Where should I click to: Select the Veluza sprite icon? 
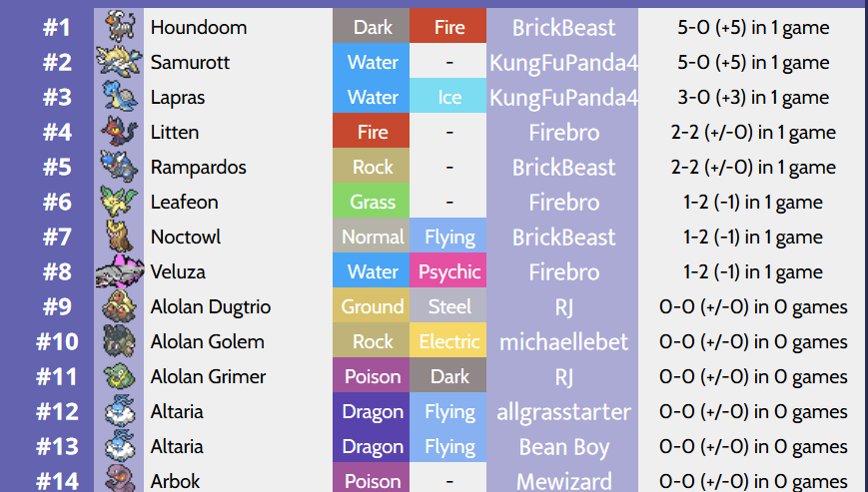[x=119, y=271]
